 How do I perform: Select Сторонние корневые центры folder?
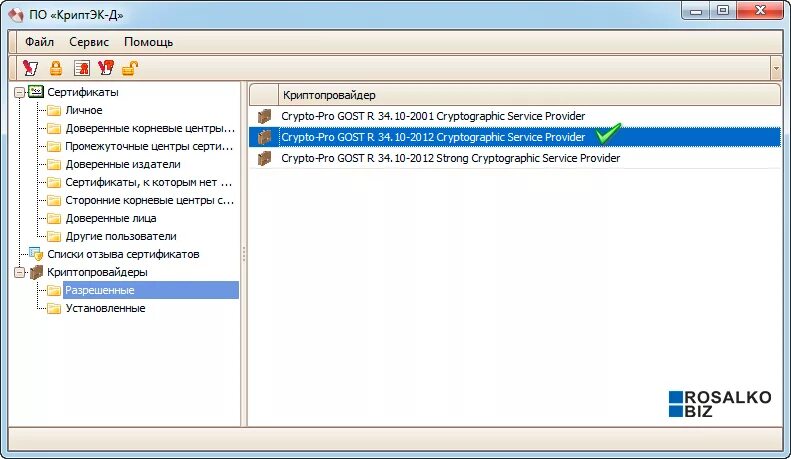tap(149, 200)
